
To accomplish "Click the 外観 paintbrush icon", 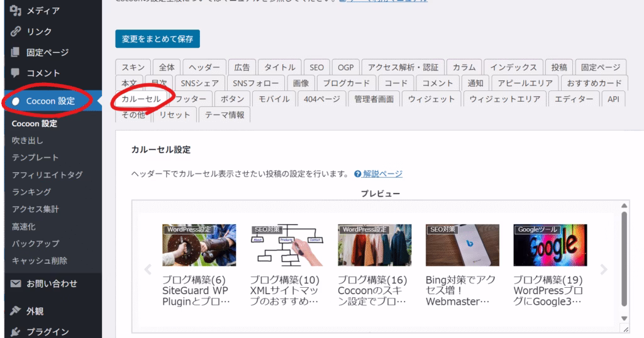I will point(16,311).
